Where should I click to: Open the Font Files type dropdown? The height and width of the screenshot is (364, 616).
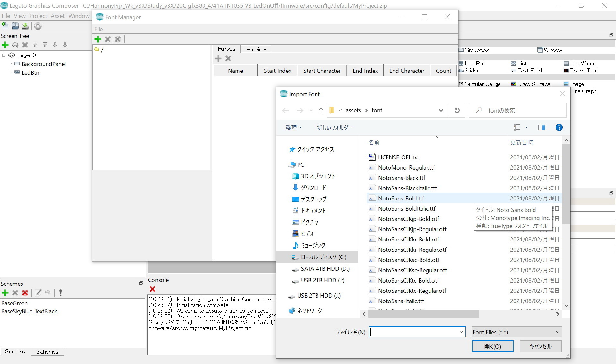516,332
